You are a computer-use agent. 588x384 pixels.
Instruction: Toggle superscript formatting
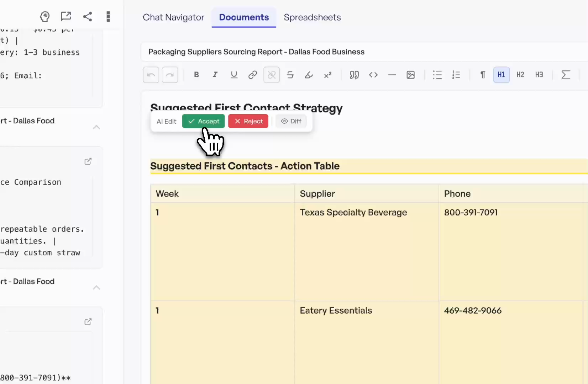click(328, 75)
